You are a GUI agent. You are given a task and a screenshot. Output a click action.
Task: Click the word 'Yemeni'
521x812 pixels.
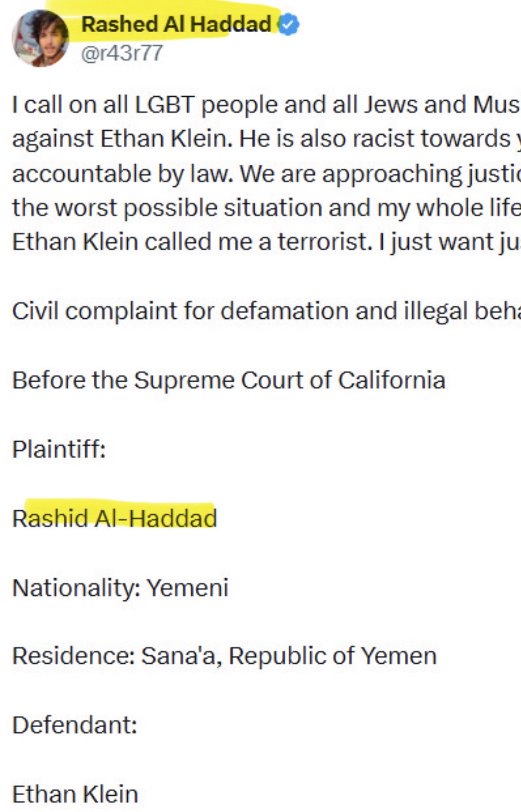187,588
